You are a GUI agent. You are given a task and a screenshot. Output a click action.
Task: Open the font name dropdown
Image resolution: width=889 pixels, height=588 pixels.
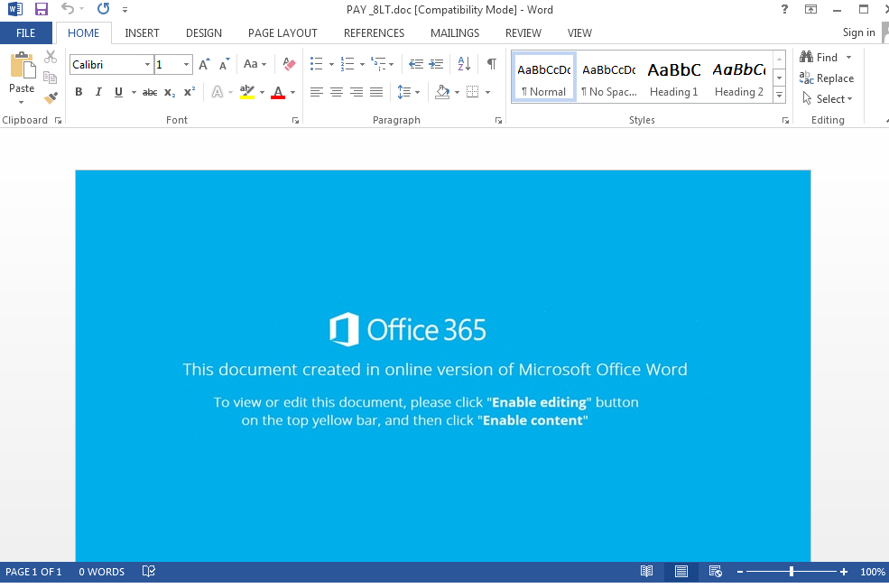coord(147,65)
